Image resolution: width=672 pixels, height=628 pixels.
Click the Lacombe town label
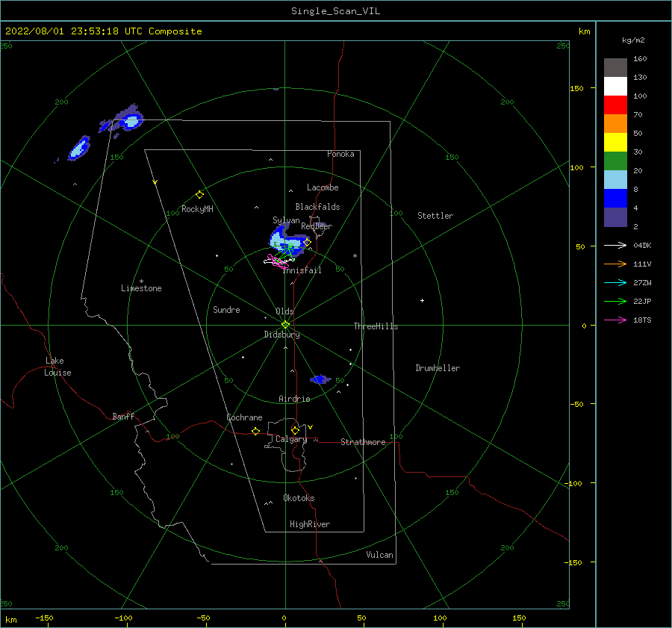point(323,187)
